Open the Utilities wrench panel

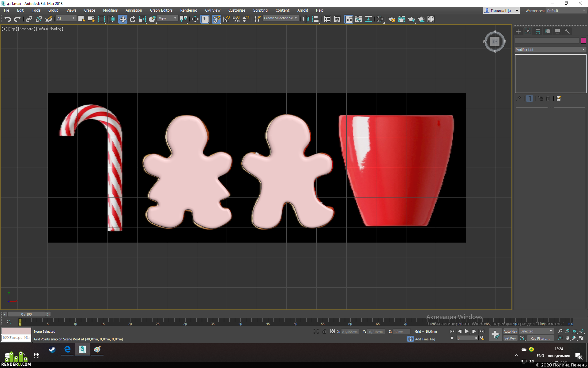(567, 31)
